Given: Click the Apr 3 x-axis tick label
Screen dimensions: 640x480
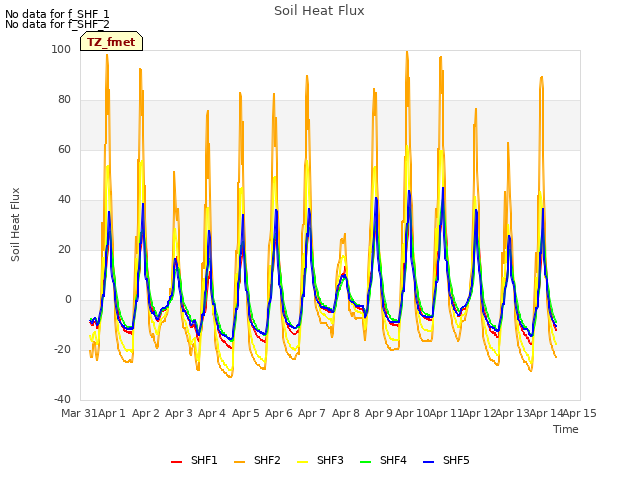Looking at the screenshot, I should [179, 413].
